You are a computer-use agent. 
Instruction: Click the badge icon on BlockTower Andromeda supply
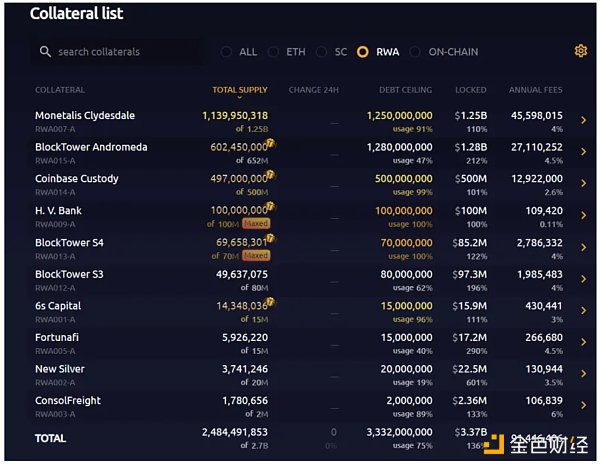pyautogui.click(x=270, y=144)
